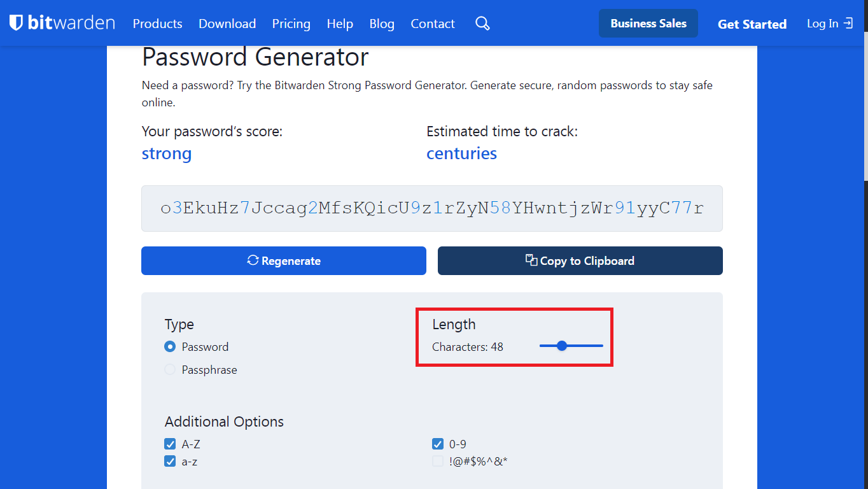The width and height of the screenshot is (868, 489).
Task: Select the Passphrase type radio button
Action: tap(170, 370)
